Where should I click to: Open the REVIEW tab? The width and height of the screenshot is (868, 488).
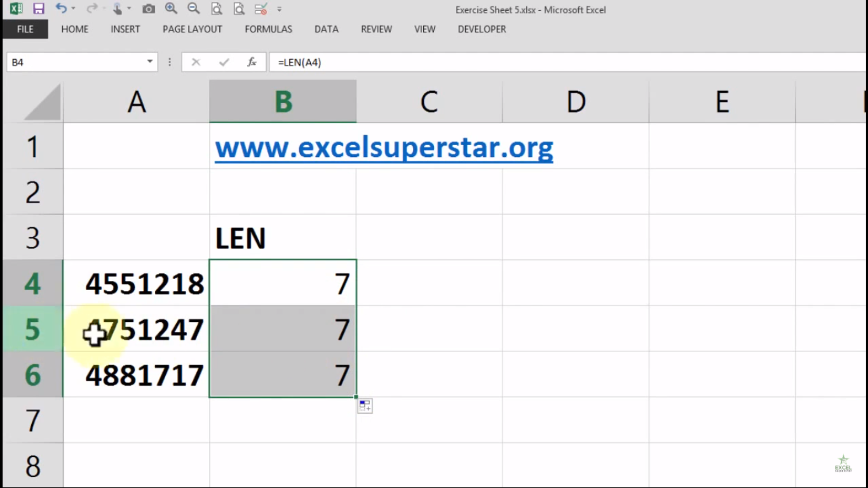377,29
